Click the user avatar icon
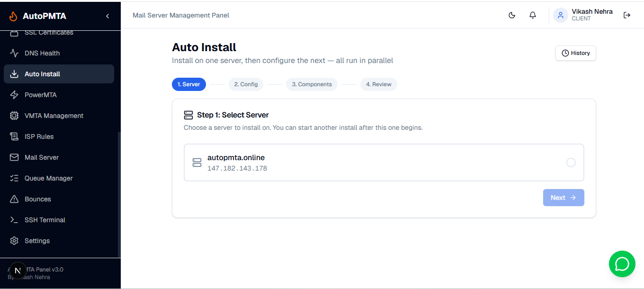This screenshot has height=289, width=644. (x=561, y=15)
